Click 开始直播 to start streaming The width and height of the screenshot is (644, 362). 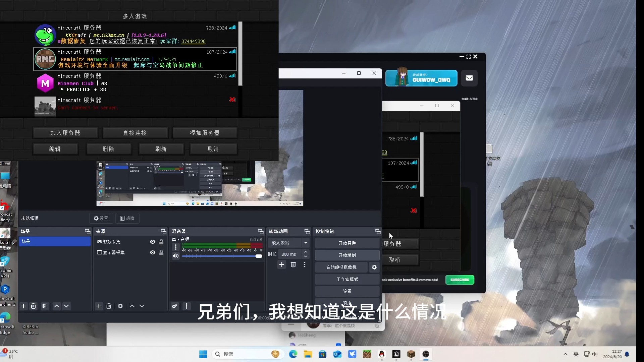tap(347, 243)
